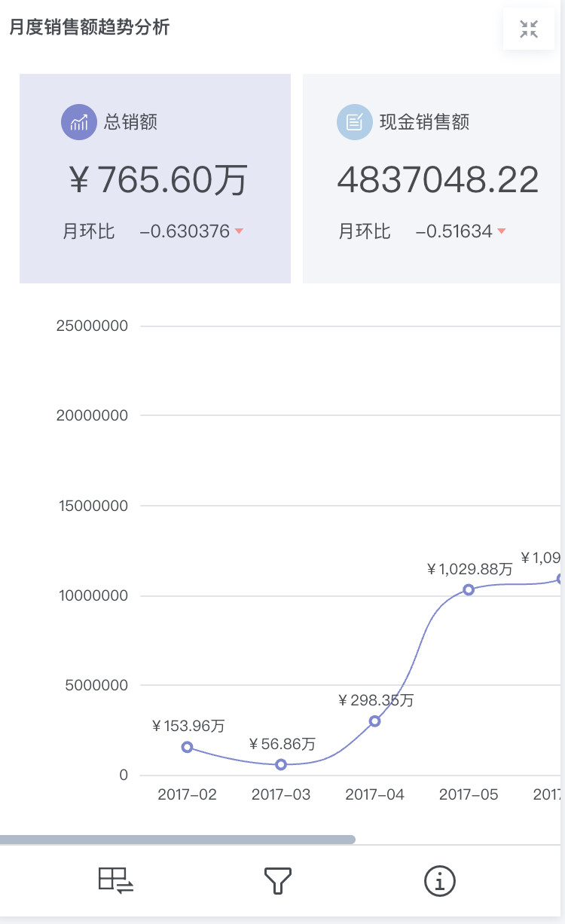The height and width of the screenshot is (924, 565).
Task: Click the ￥1,029.88万 data label
Action: coord(469,569)
